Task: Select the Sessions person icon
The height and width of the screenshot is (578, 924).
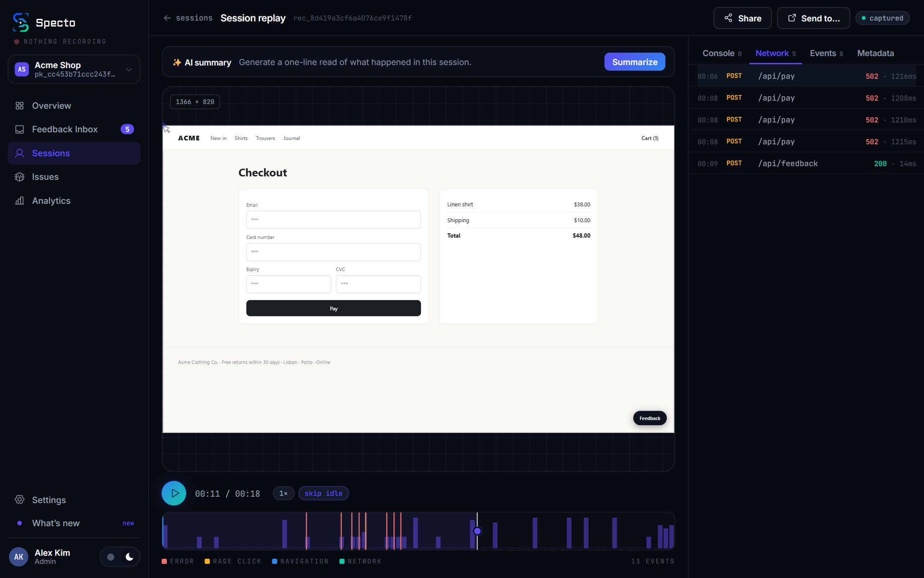Action: point(20,153)
